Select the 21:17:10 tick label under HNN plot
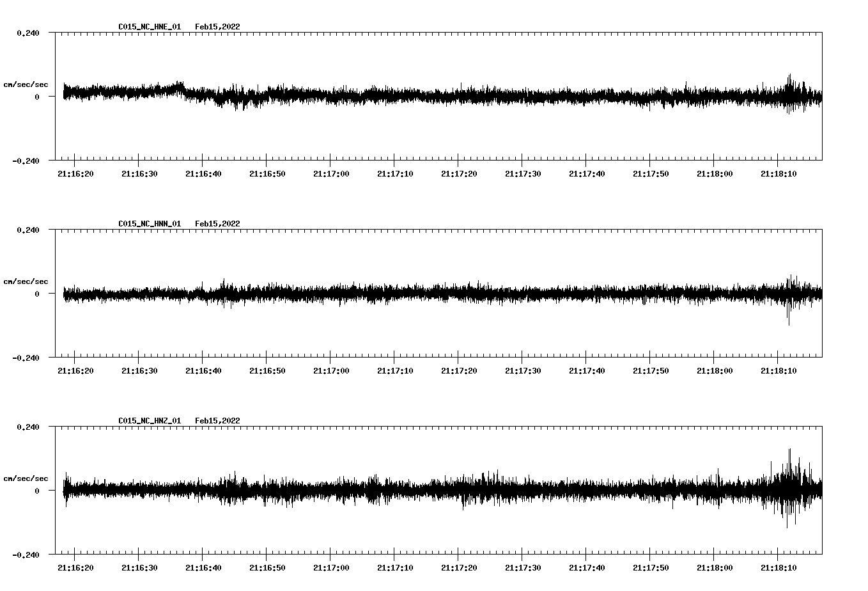The height and width of the screenshot is (591, 868). click(x=395, y=371)
